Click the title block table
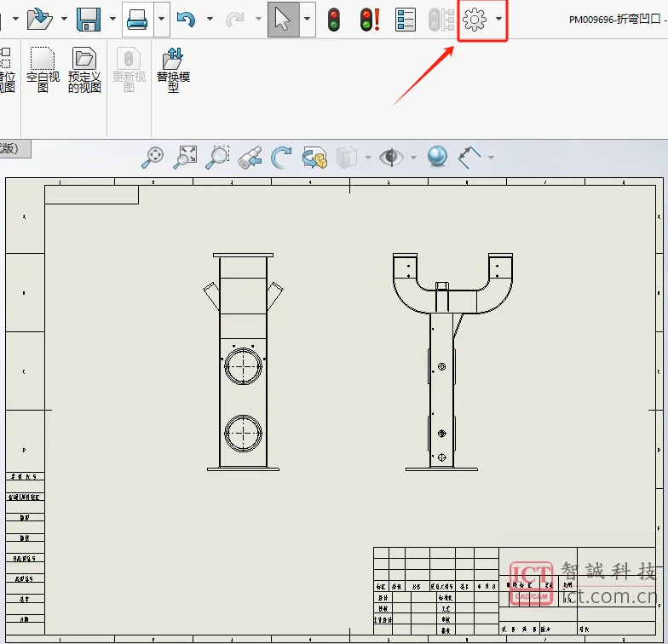The image size is (668, 644). pyautogui.click(x=515, y=591)
